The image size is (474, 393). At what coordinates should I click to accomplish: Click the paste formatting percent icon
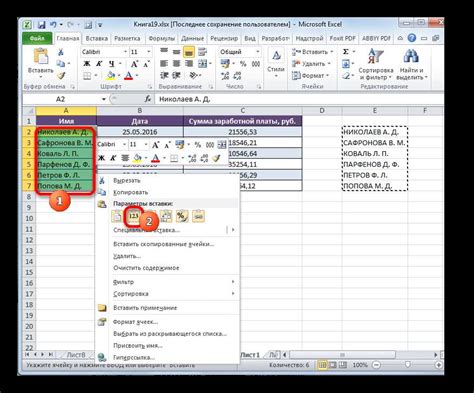[x=182, y=216]
